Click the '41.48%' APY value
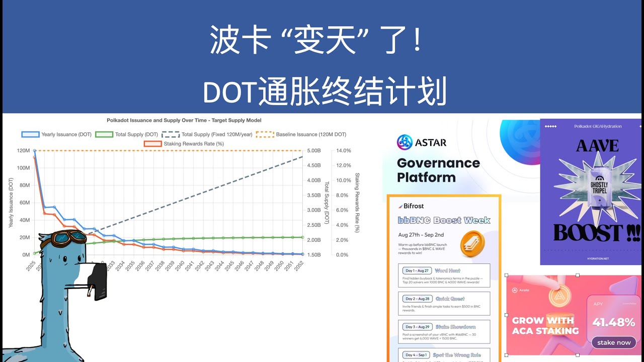 [613, 322]
